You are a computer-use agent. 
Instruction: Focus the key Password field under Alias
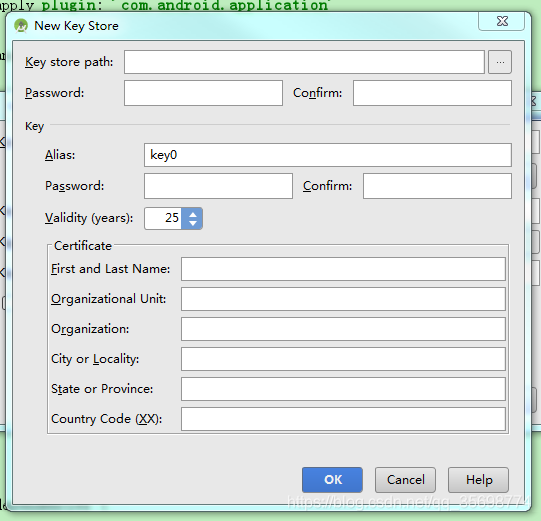tap(218, 186)
